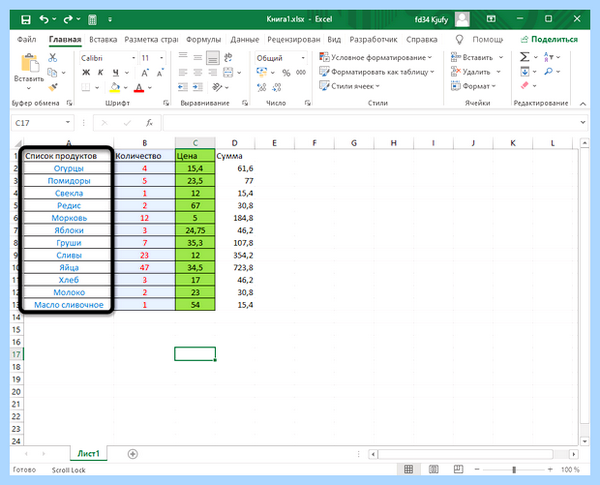
Task: Merge and center cells icon
Action: pyautogui.click(x=228, y=72)
